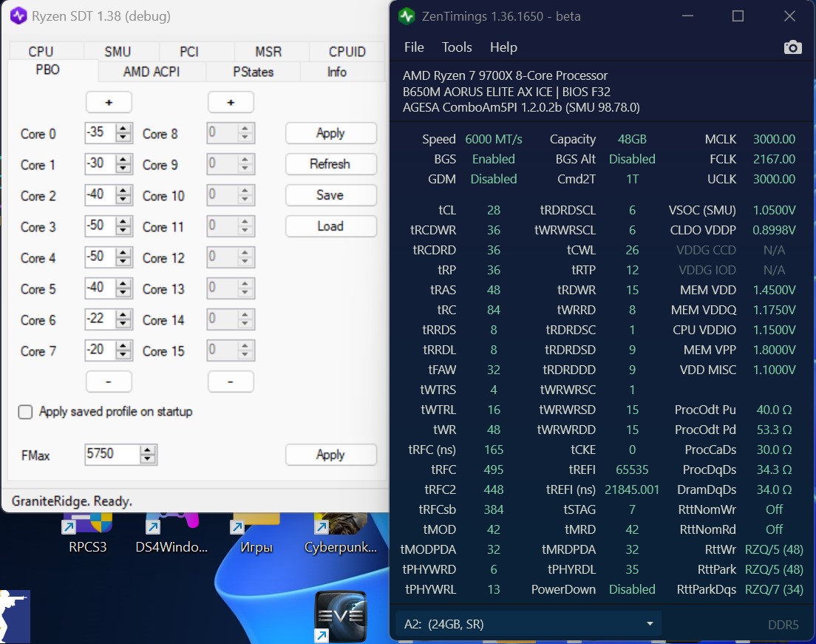Click the GraniteRidge. Ready. status text

point(72,501)
